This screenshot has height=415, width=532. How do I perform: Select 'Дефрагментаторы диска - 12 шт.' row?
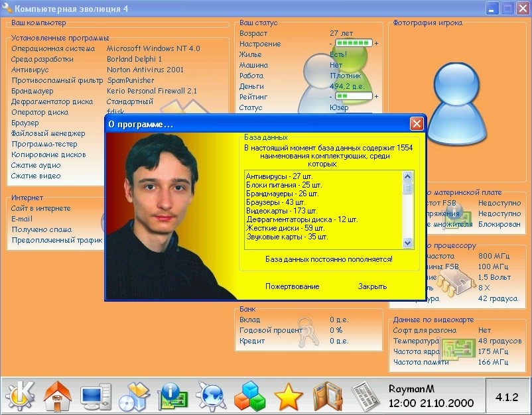coord(302,219)
